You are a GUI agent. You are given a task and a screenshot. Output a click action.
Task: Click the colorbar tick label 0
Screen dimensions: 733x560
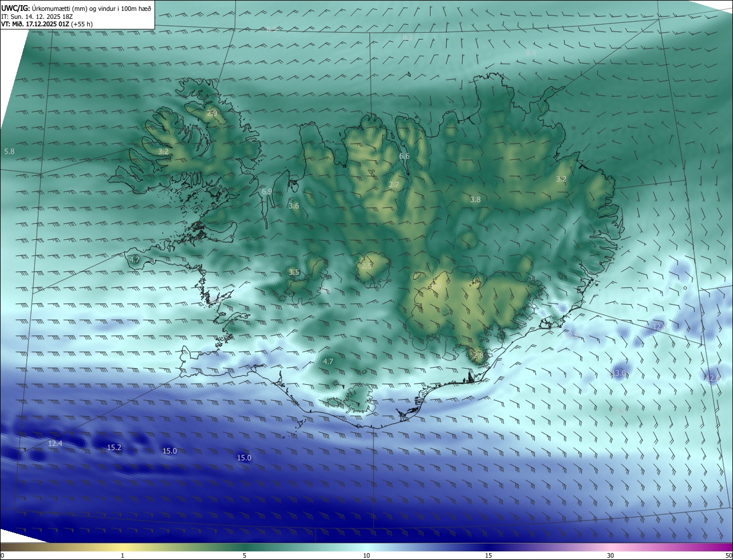(x=2, y=555)
